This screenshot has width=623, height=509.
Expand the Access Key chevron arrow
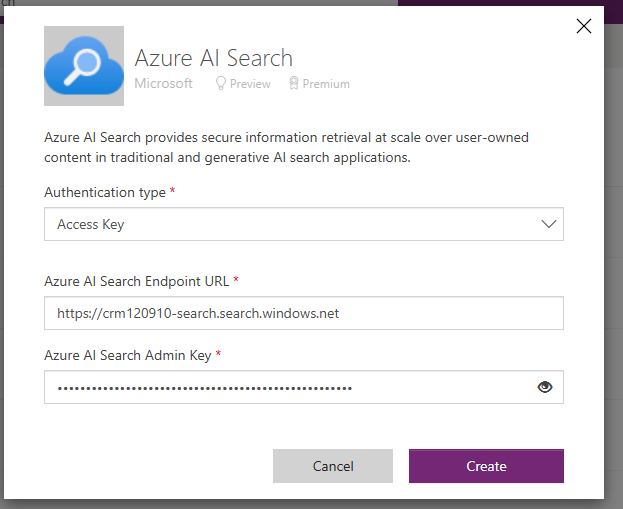tap(549, 224)
